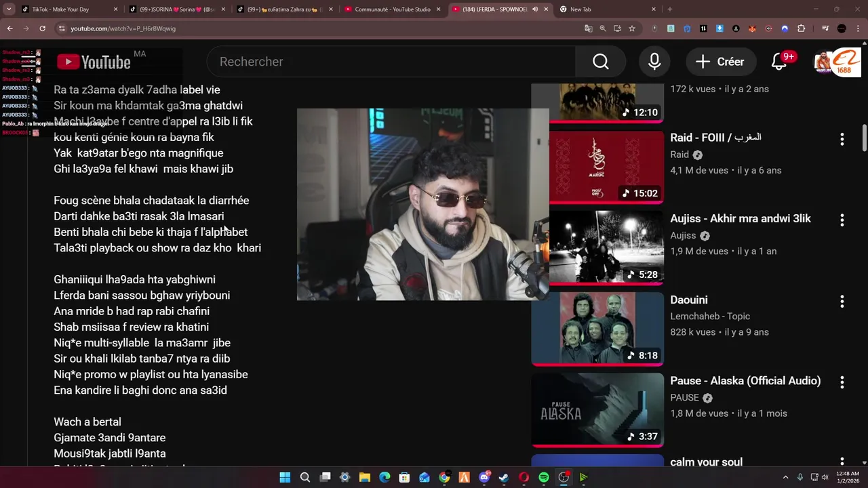Image resolution: width=868 pixels, height=488 pixels.
Task: Open more options for Raid - FOIII video
Action: (x=842, y=139)
